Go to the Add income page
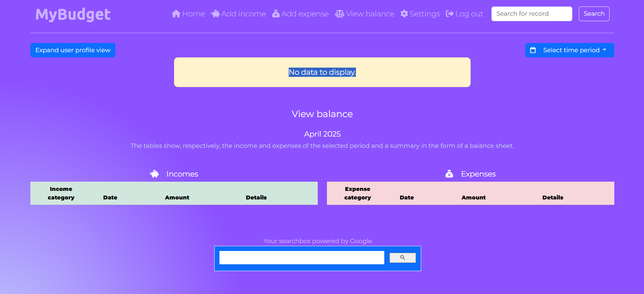The image size is (644, 294). [243, 14]
